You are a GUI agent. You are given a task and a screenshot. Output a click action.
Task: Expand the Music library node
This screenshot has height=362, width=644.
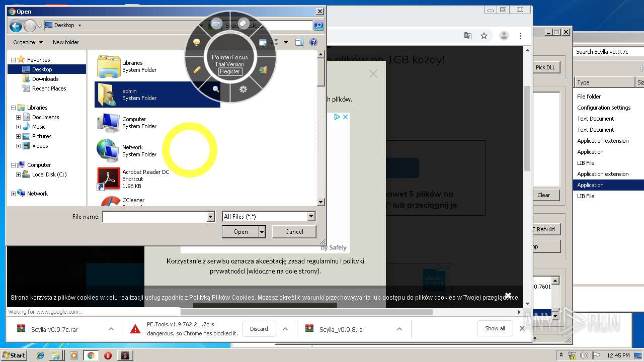click(x=19, y=127)
